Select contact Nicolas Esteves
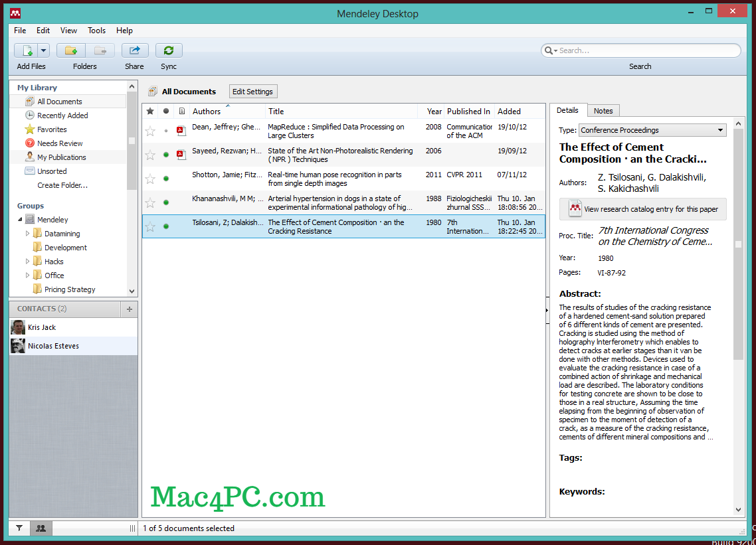The width and height of the screenshot is (756, 545). (73, 346)
